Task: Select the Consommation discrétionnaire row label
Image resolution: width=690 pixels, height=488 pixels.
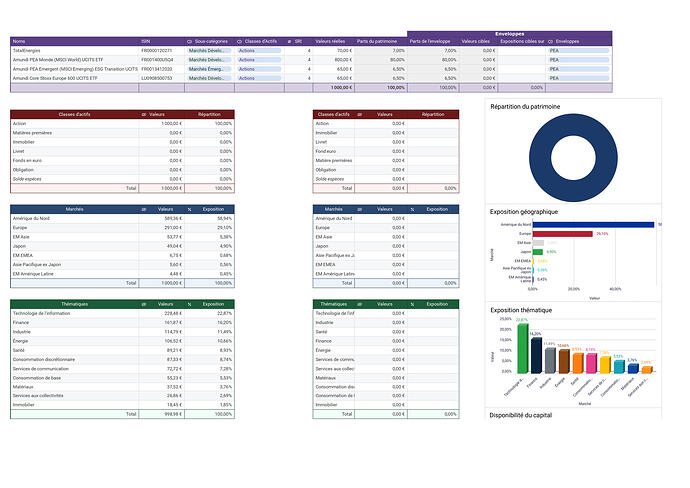Action: tap(74, 360)
